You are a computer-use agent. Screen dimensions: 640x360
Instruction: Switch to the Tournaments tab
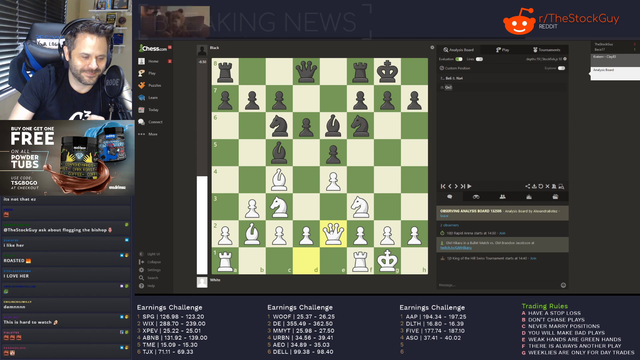tap(547, 50)
